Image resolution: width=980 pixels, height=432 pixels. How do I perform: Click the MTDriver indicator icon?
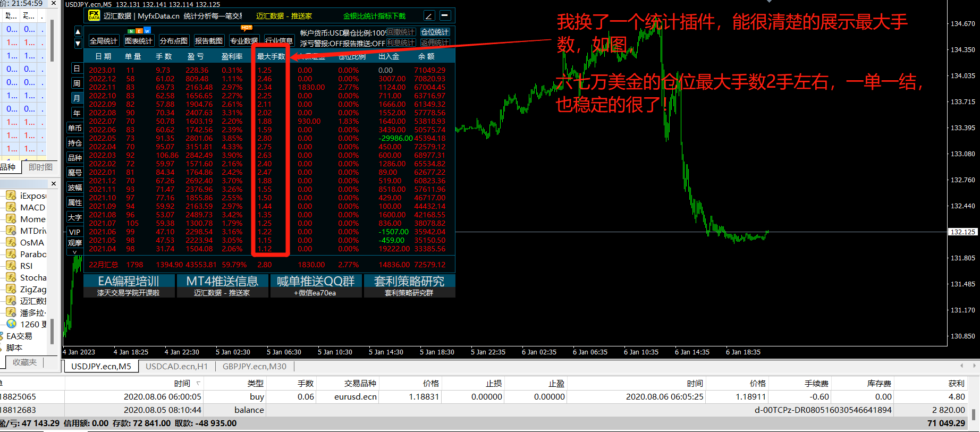pos(11,231)
